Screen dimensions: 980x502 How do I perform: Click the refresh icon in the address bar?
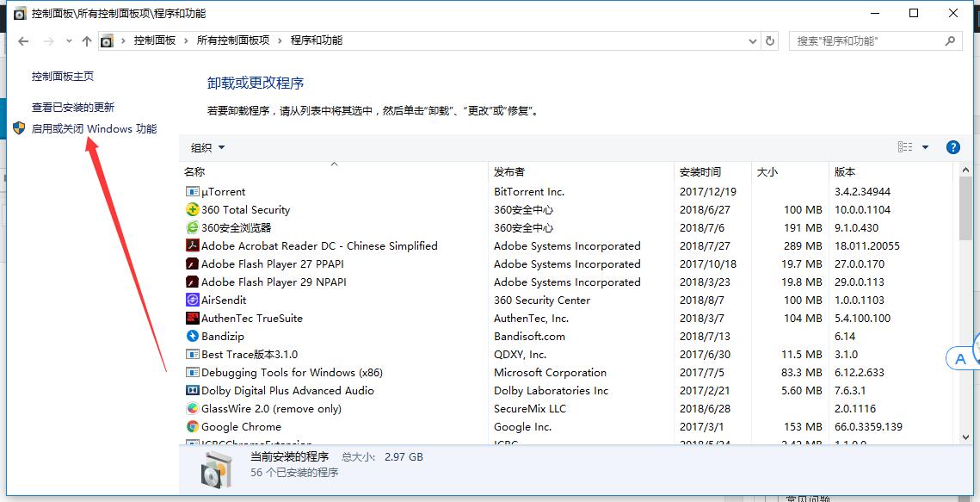click(x=769, y=40)
